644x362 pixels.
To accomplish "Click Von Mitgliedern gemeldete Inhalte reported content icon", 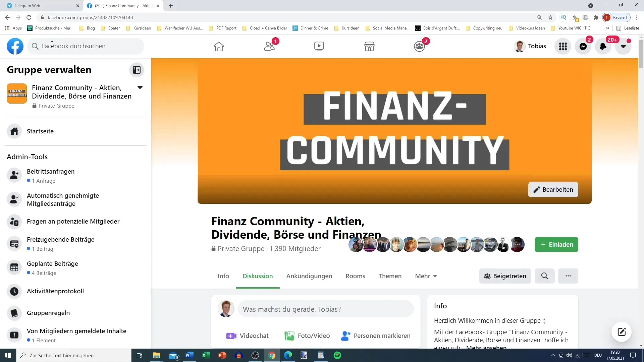I will pos(14,335).
